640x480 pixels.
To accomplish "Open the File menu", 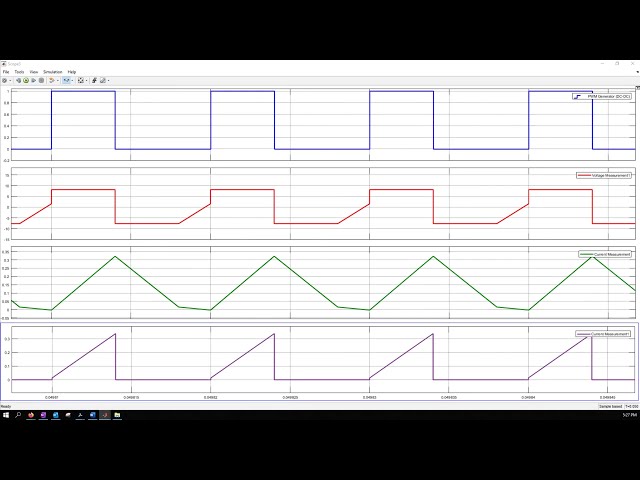I will 6,72.
